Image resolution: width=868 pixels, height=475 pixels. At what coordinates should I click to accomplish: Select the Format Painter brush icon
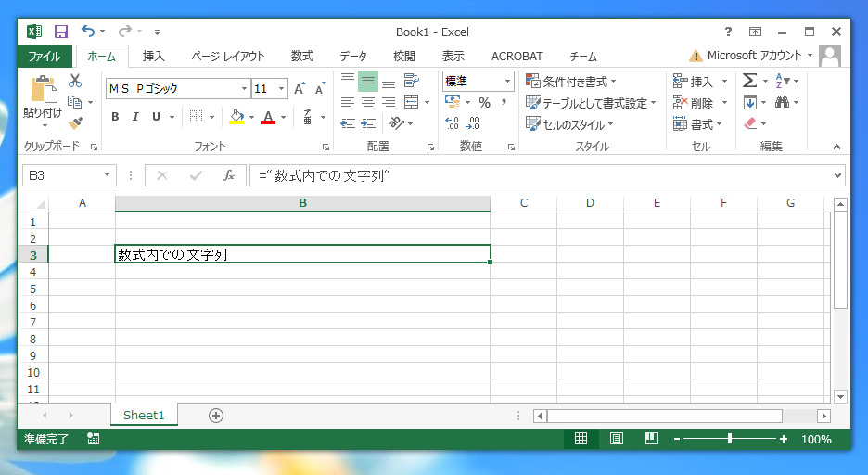point(75,122)
